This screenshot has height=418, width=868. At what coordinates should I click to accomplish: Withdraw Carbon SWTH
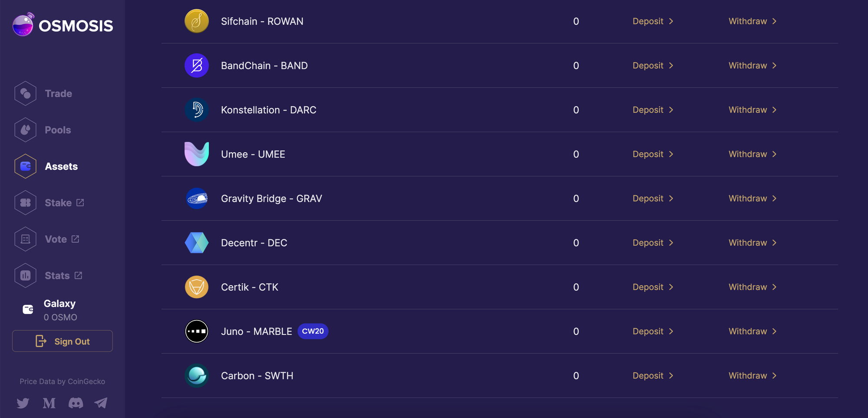[753, 376]
